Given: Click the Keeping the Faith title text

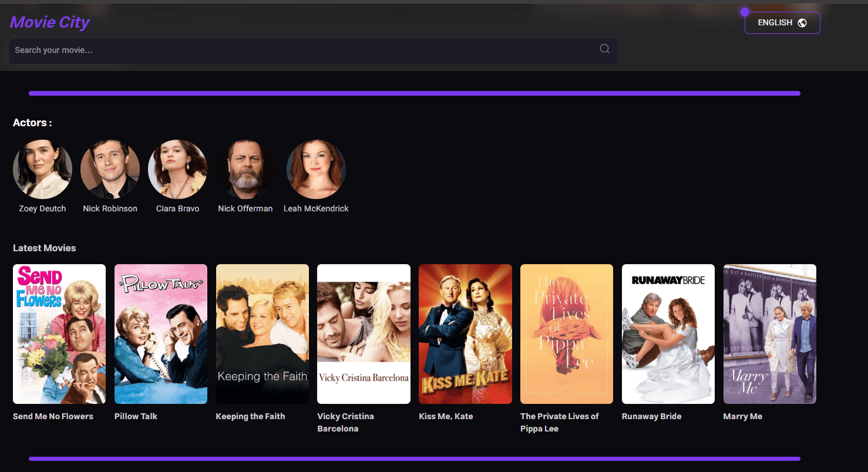Looking at the screenshot, I should 250,416.
